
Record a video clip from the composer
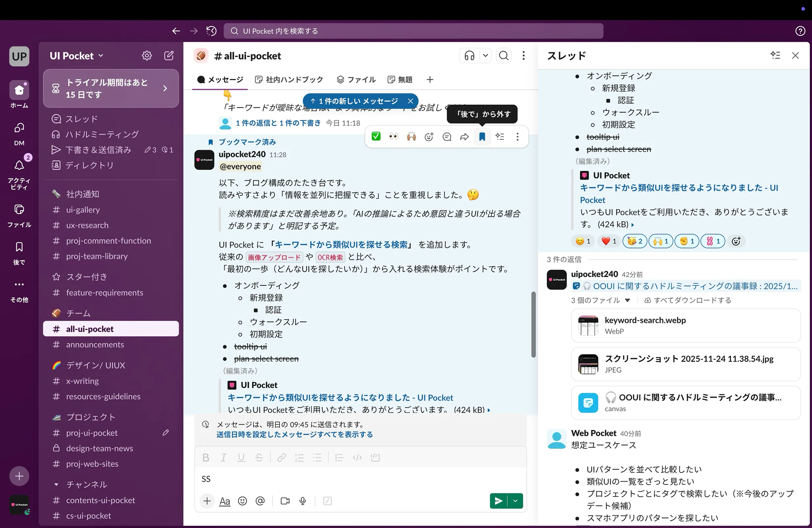(285, 501)
